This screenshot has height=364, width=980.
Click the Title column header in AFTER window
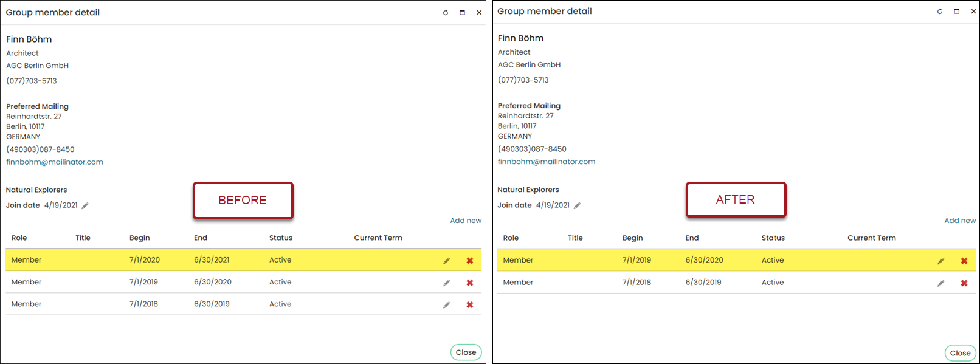coord(576,238)
